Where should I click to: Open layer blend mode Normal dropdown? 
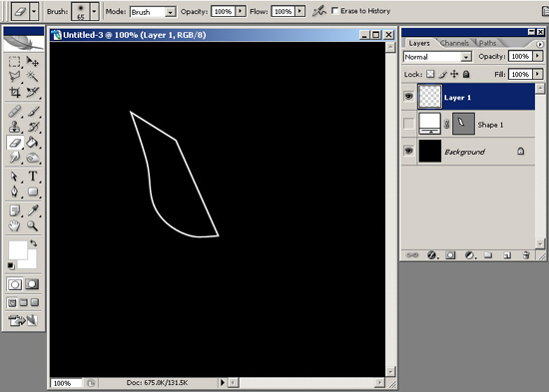point(466,57)
